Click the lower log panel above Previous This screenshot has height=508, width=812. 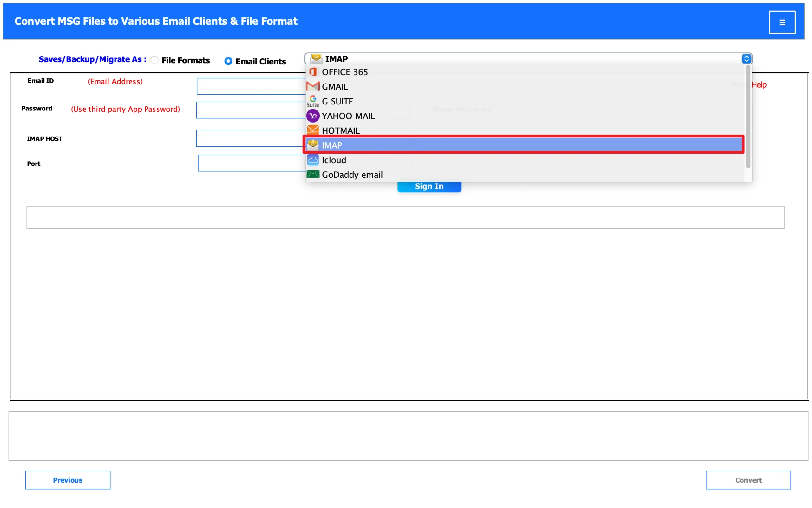(x=408, y=436)
